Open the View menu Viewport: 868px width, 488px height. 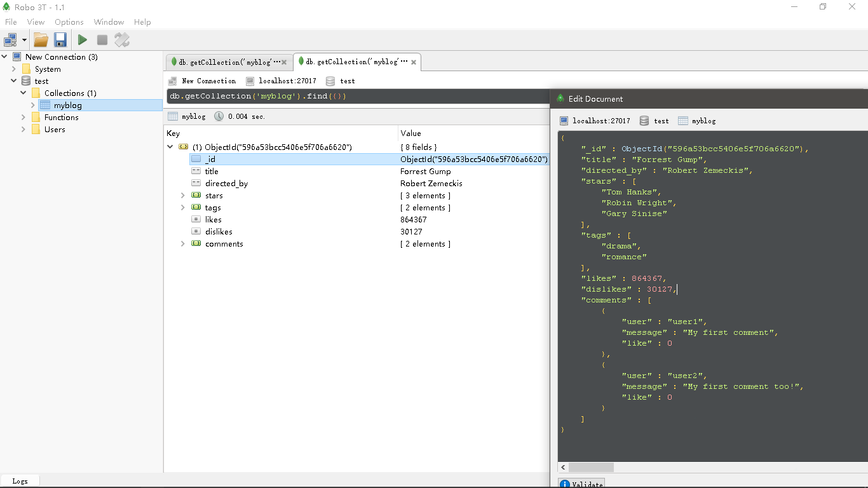click(36, 22)
